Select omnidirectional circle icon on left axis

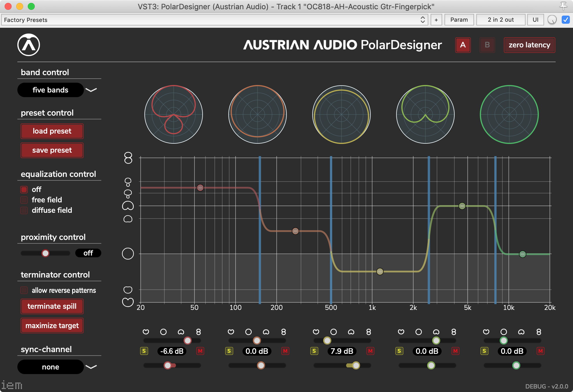coord(128,254)
